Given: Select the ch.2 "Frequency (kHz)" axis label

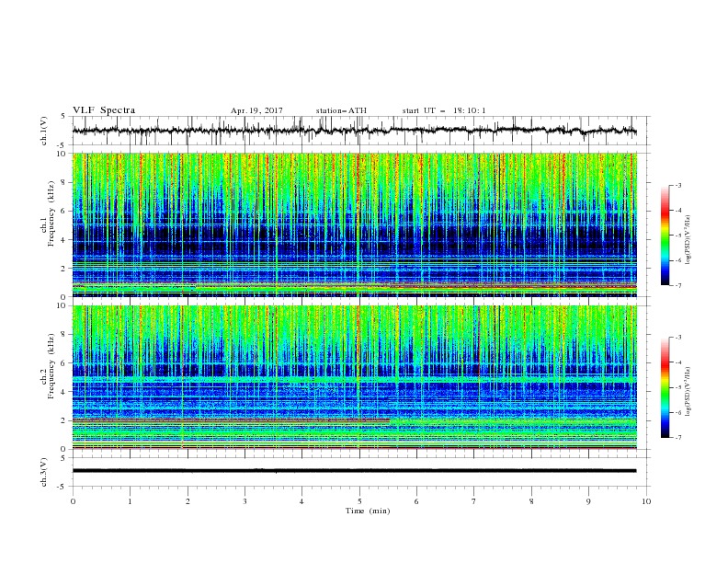Looking at the screenshot, I should coord(51,366).
